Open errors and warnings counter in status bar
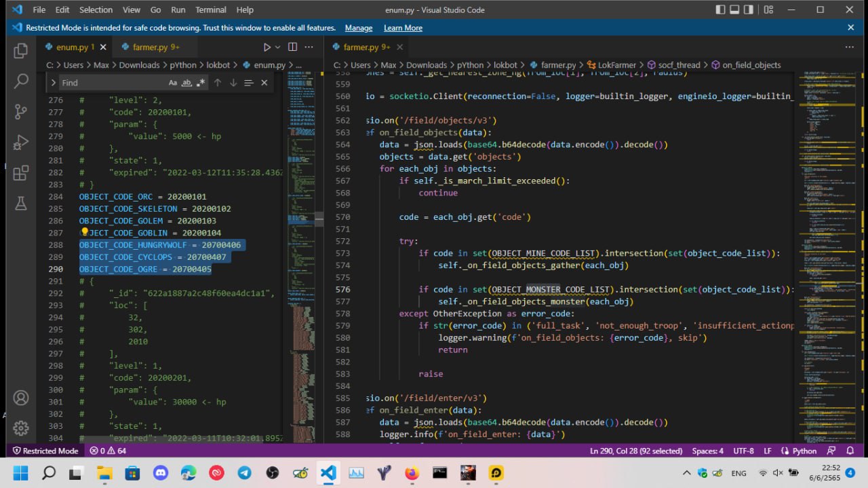Screen dimensions: 868x488 (x=108, y=451)
